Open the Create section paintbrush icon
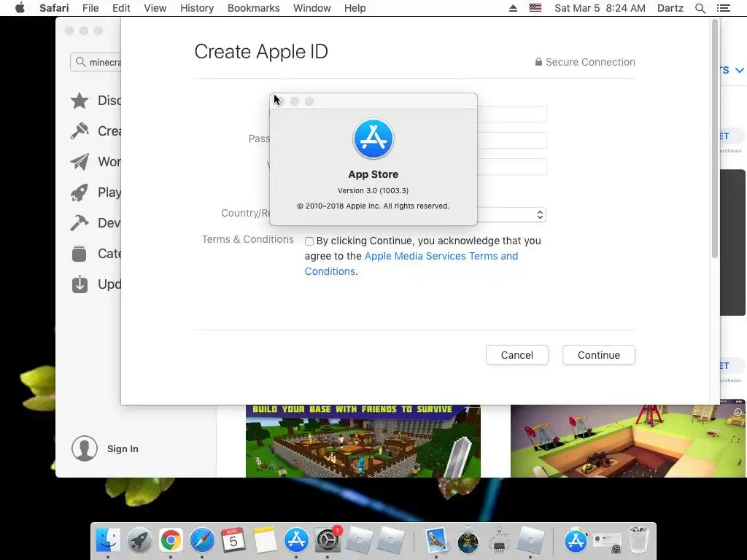This screenshot has height=560, width=747. (79, 131)
